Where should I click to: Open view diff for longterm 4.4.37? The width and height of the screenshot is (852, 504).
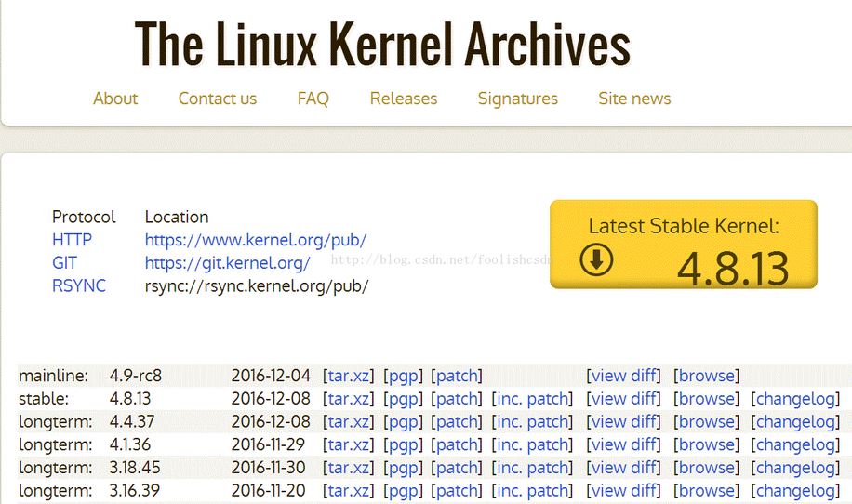[x=623, y=421]
